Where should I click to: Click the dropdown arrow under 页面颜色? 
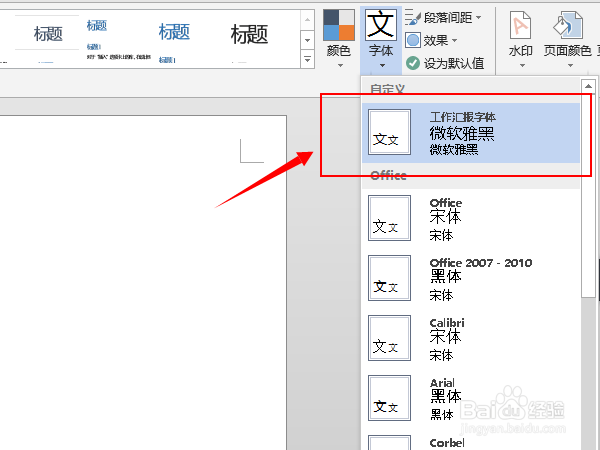coord(570,66)
